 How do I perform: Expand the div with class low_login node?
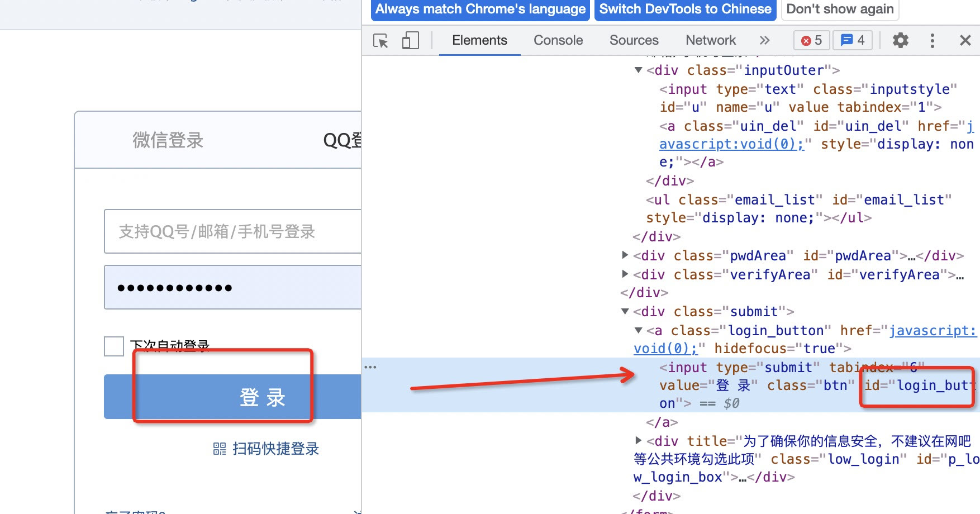638,441
